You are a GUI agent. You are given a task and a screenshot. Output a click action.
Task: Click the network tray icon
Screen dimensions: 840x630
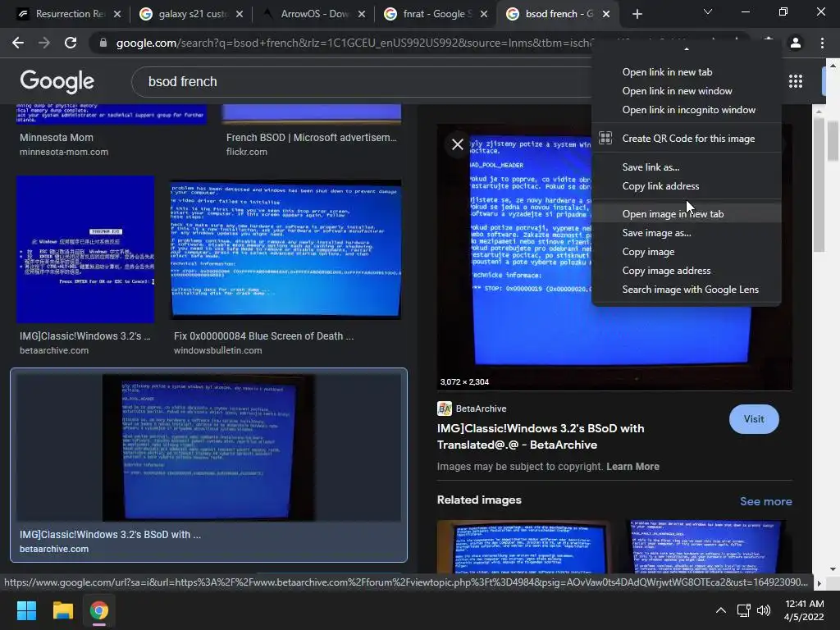click(743, 610)
